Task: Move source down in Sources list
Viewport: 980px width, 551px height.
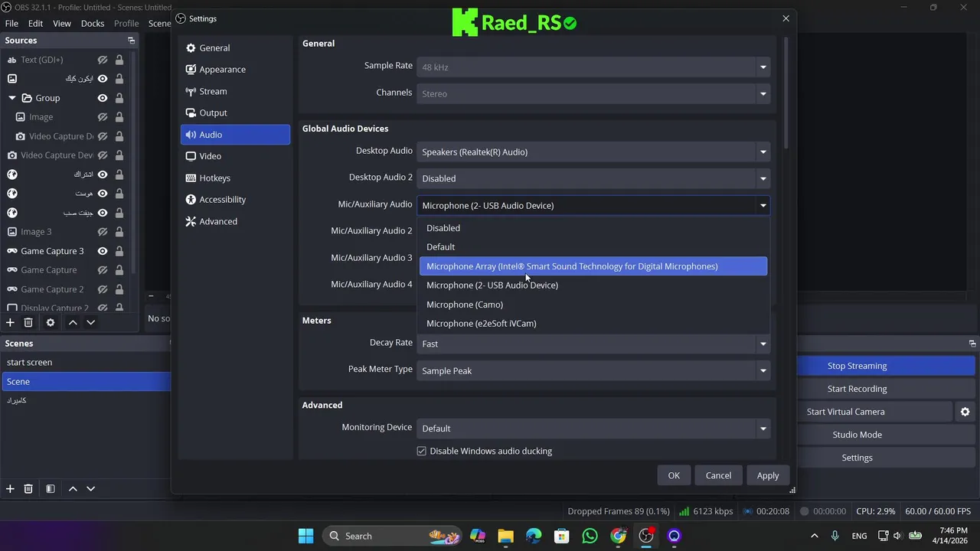Action: [90, 323]
